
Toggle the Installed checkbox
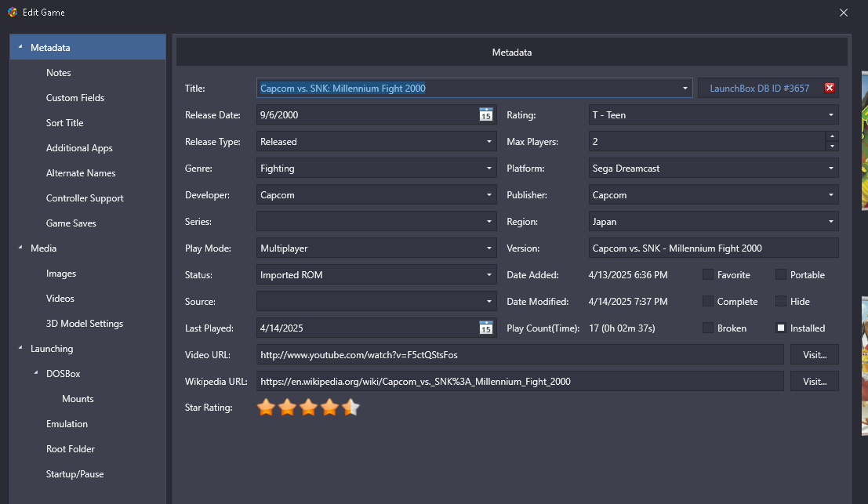click(780, 328)
